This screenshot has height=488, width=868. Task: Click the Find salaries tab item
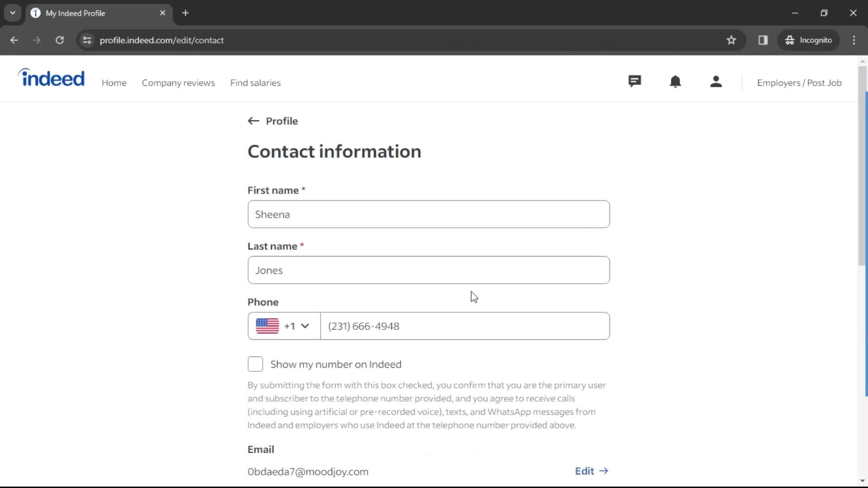click(256, 82)
